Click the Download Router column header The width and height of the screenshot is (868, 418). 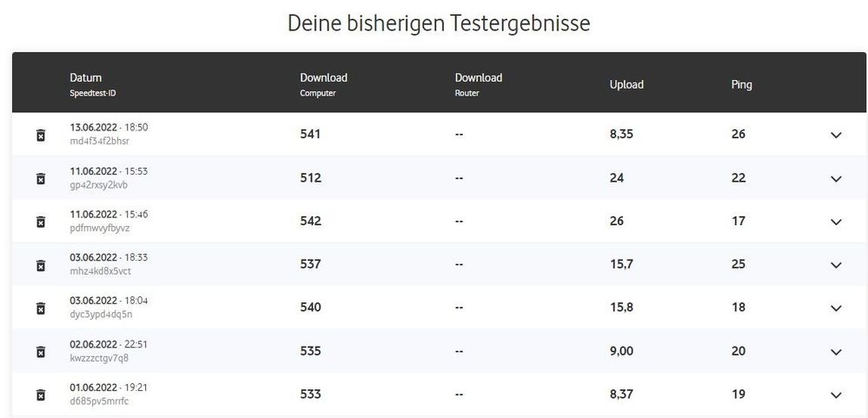478,78
